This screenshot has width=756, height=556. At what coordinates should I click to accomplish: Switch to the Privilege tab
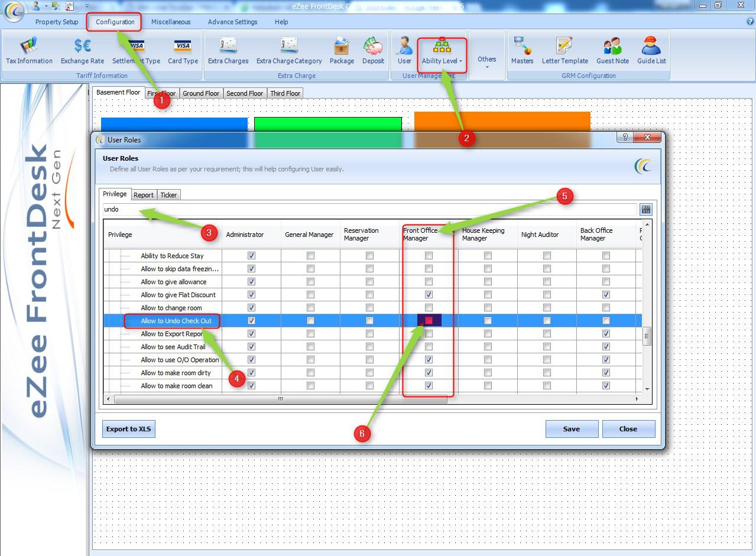(115, 194)
